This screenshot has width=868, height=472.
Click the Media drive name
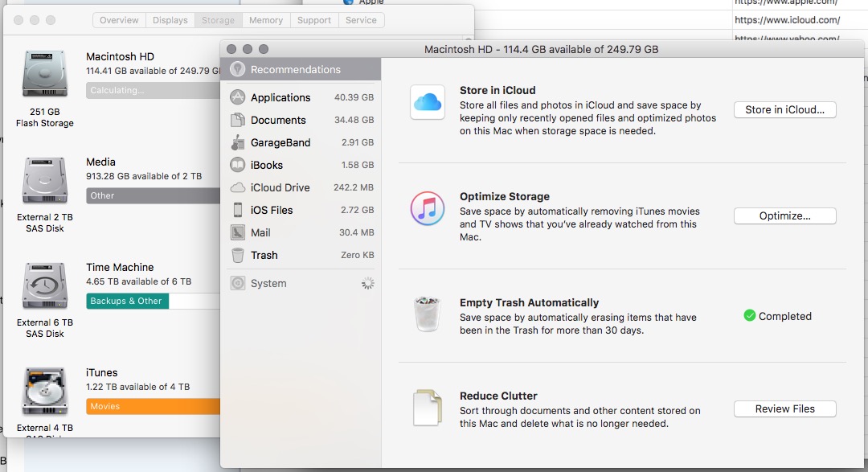tap(100, 162)
